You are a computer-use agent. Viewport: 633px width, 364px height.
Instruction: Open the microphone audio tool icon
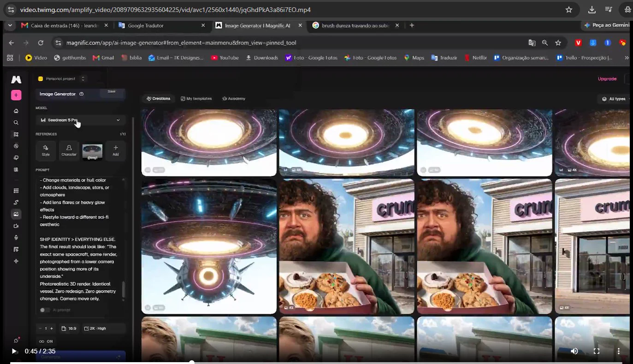[x=16, y=238]
